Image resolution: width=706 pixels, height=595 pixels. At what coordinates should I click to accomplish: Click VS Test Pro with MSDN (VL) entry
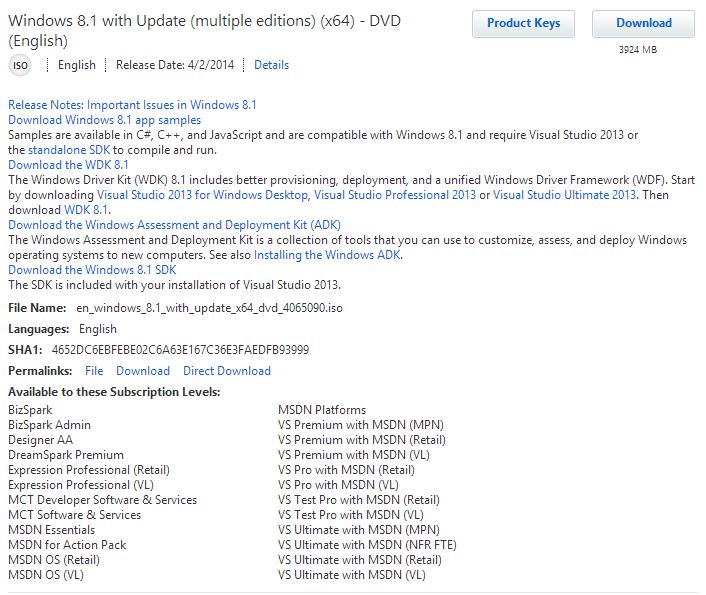pyautogui.click(x=351, y=515)
